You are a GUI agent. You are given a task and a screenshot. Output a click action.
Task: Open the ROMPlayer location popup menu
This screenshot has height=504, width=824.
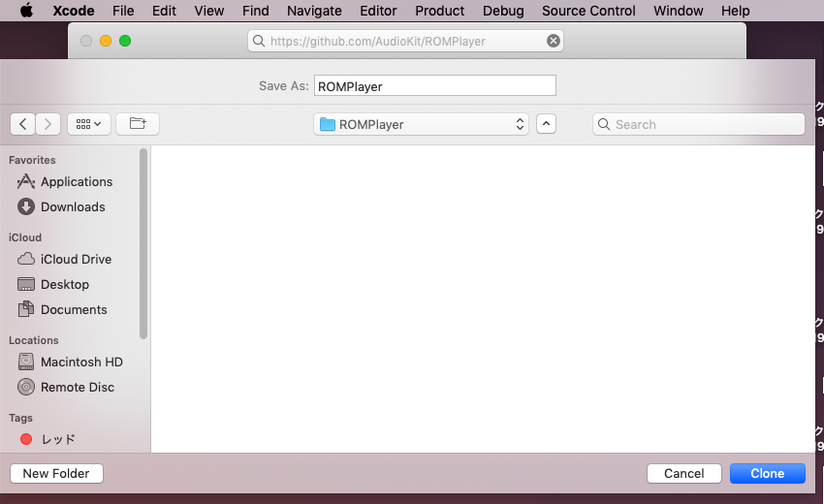coord(421,124)
